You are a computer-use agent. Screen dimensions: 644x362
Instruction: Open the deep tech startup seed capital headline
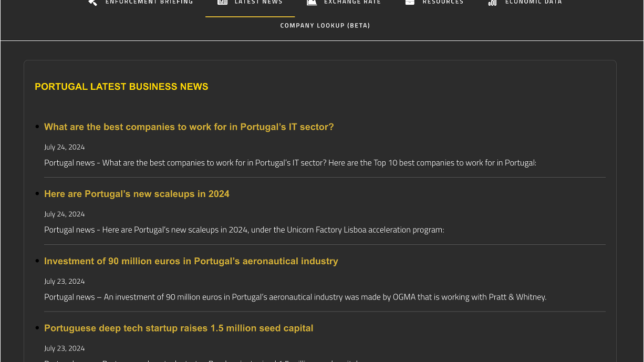coord(179,328)
